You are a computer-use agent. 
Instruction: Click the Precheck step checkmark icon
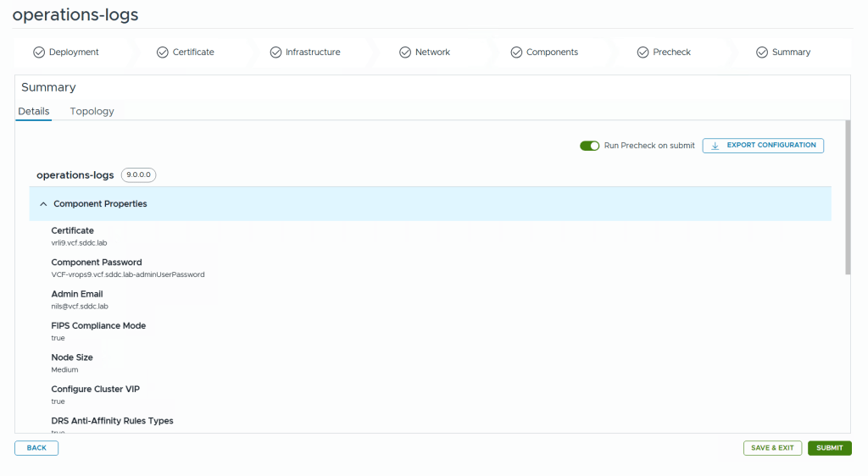(x=643, y=53)
